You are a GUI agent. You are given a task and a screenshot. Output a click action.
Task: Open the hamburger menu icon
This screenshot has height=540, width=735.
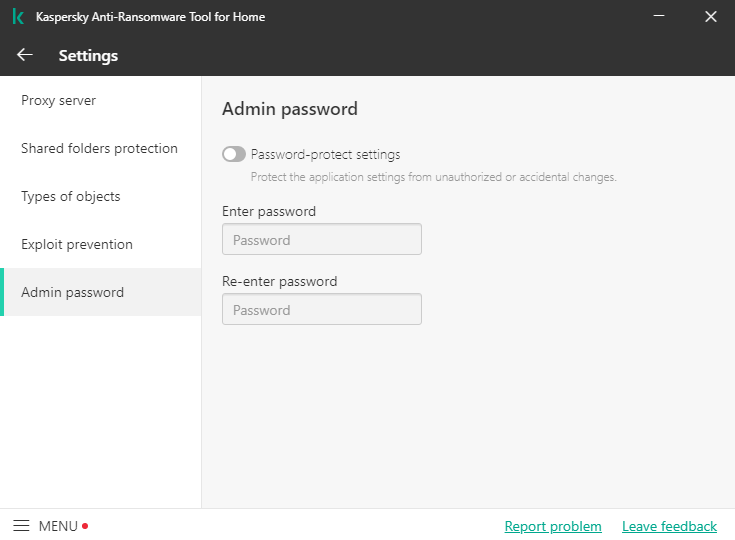[x=21, y=526]
